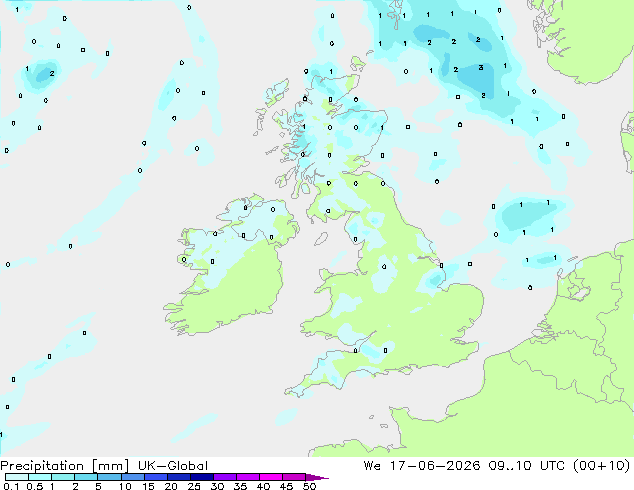Select the 2–5 mm legend color box
Screen dimensions: 634x490
click(x=86, y=477)
